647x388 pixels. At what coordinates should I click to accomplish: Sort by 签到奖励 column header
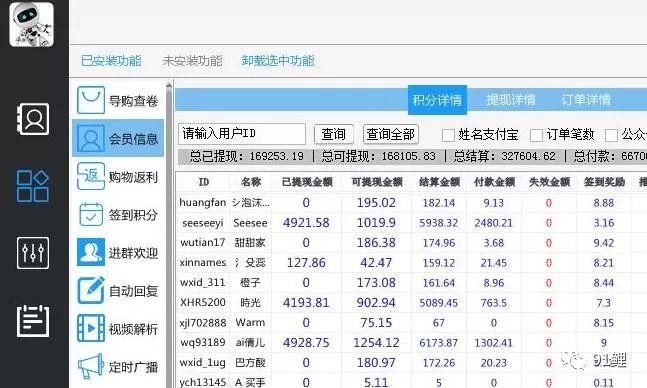[604, 182]
